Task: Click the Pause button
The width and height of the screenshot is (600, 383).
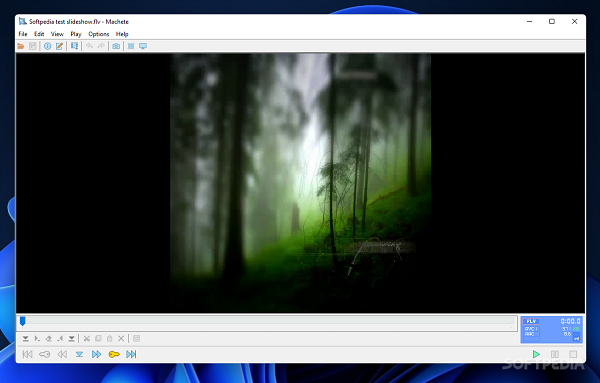Action: pos(555,354)
